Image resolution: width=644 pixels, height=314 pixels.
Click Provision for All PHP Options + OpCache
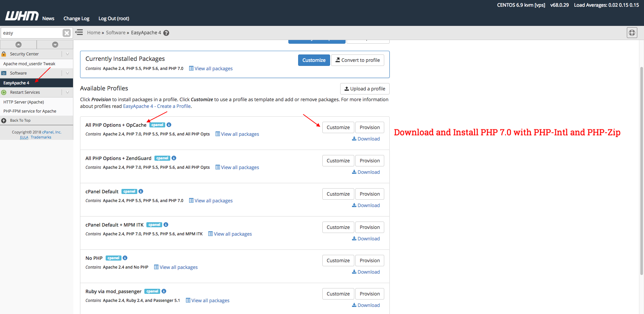pyautogui.click(x=369, y=127)
